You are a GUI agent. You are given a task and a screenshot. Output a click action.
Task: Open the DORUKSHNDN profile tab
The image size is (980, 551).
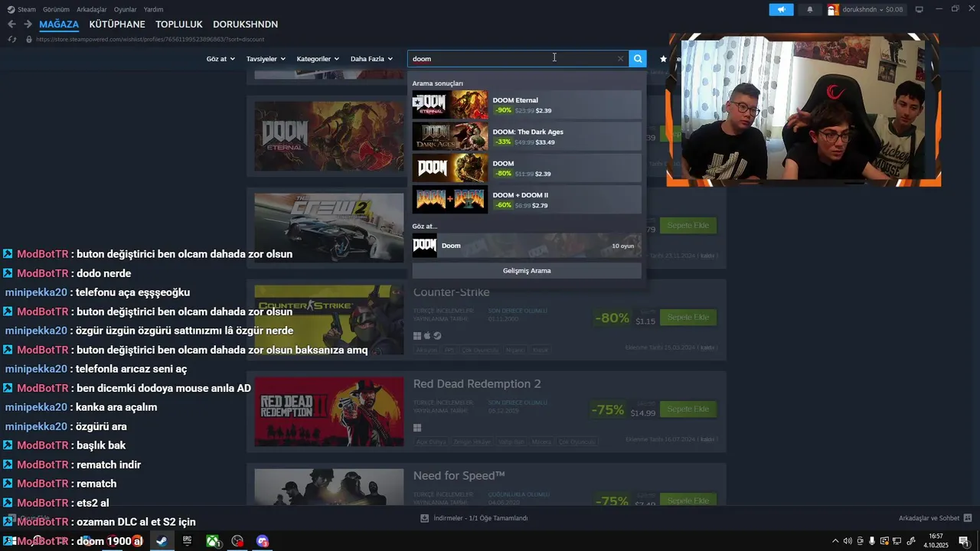(245, 24)
